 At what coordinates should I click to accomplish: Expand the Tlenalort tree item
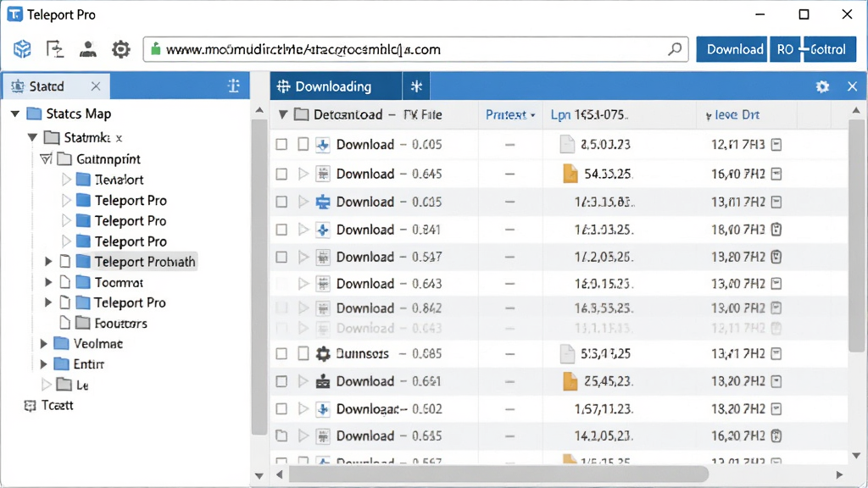coord(66,180)
